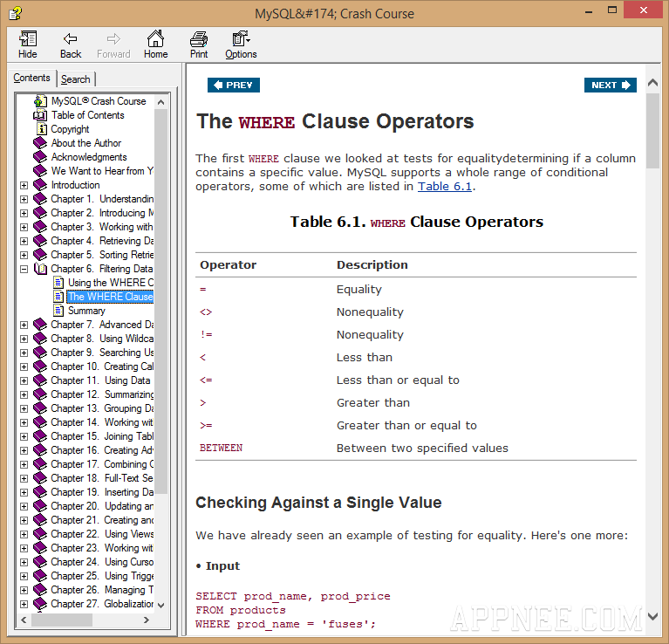Viewport: 669px width, 644px height.
Task: Expand the Introduction node
Action: (x=24, y=185)
